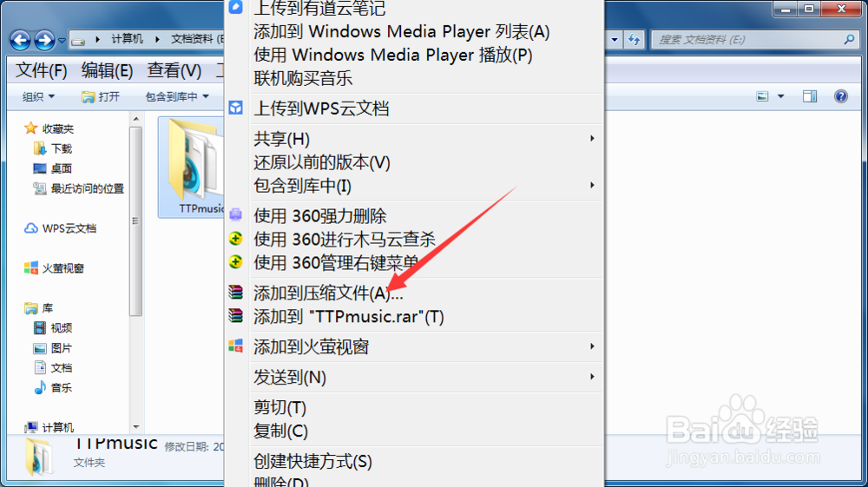Screen dimensions: 868x487
Task: Click the navigation pane scroll-down arrow
Action: [x=135, y=427]
